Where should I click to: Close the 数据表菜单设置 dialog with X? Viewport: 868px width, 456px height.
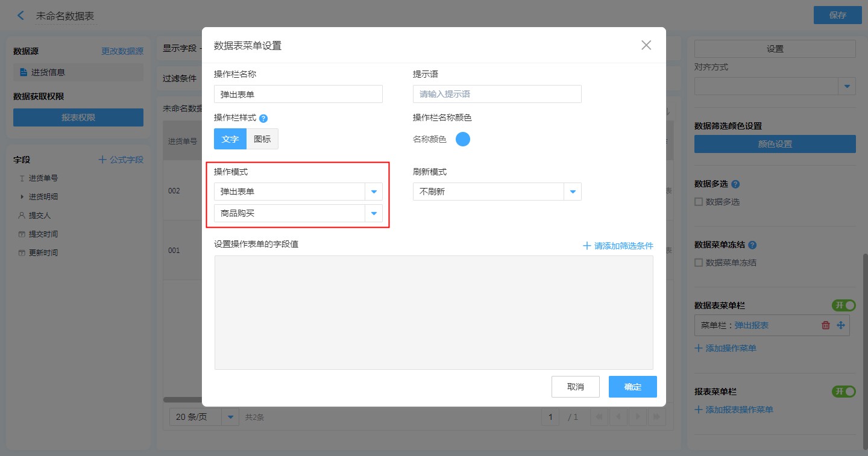point(646,45)
